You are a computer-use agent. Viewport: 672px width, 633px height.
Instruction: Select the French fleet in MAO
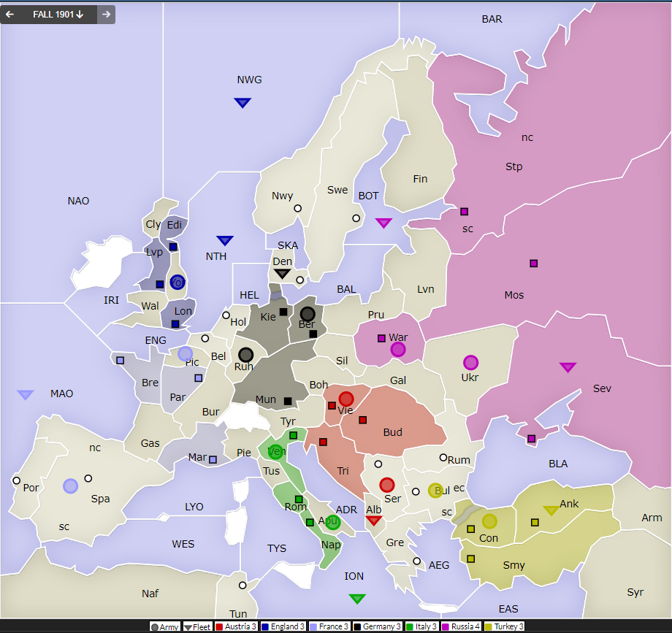click(x=26, y=394)
